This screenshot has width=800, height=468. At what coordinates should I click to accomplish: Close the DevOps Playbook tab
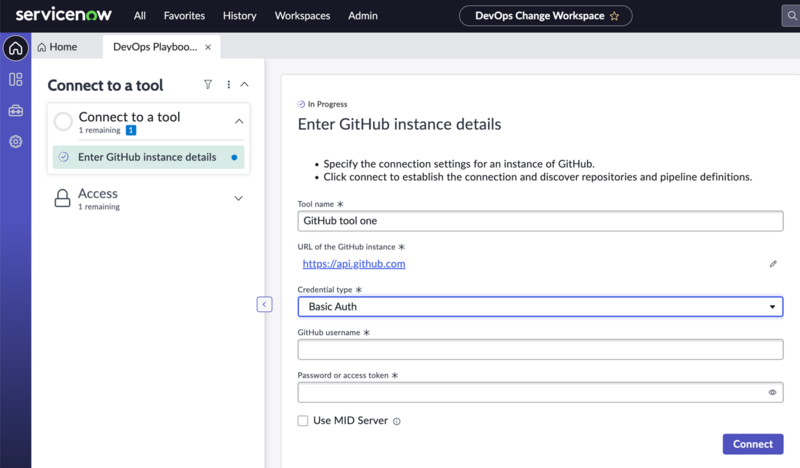pos(208,47)
